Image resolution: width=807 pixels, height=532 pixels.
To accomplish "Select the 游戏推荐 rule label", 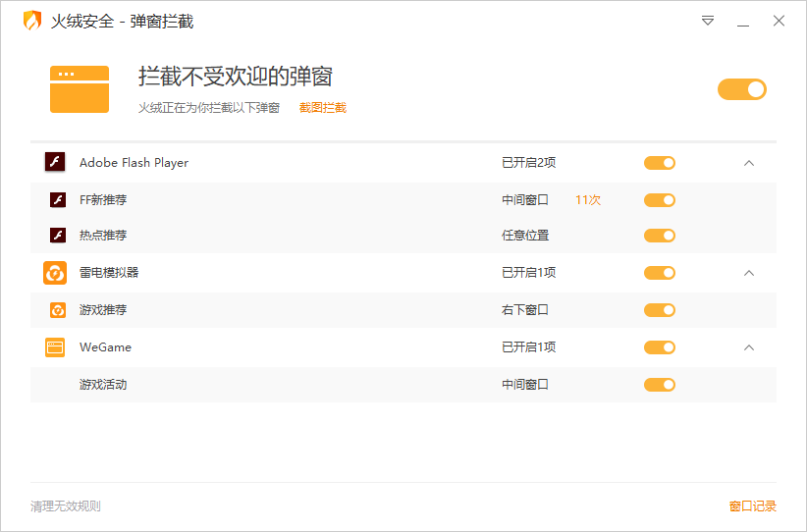I will point(103,310).
